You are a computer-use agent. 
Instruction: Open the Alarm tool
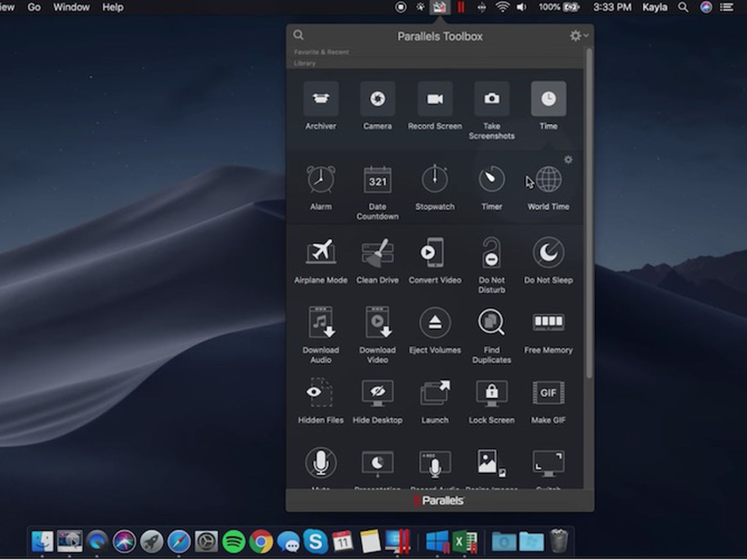pyautogui.click(x=321, y=179)
